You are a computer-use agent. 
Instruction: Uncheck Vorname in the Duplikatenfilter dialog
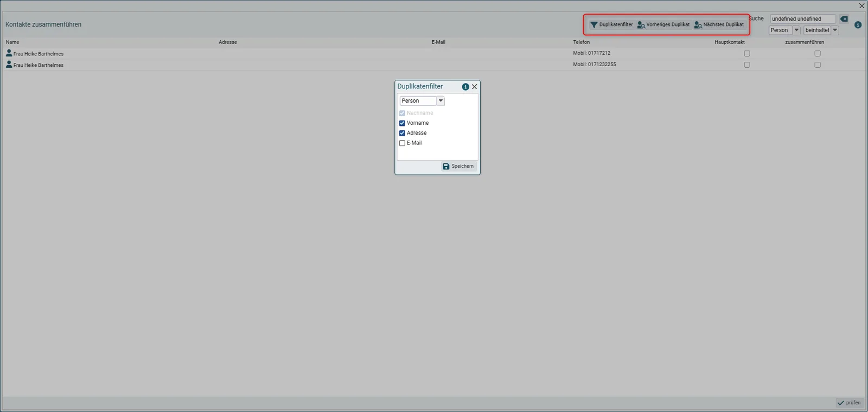point(402,123)
